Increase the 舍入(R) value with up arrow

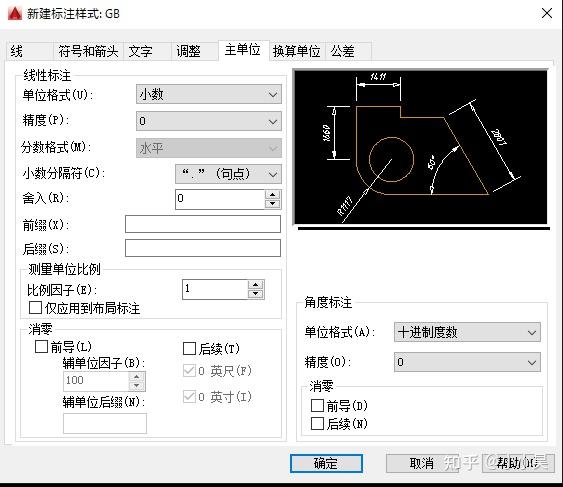(273, 195)
